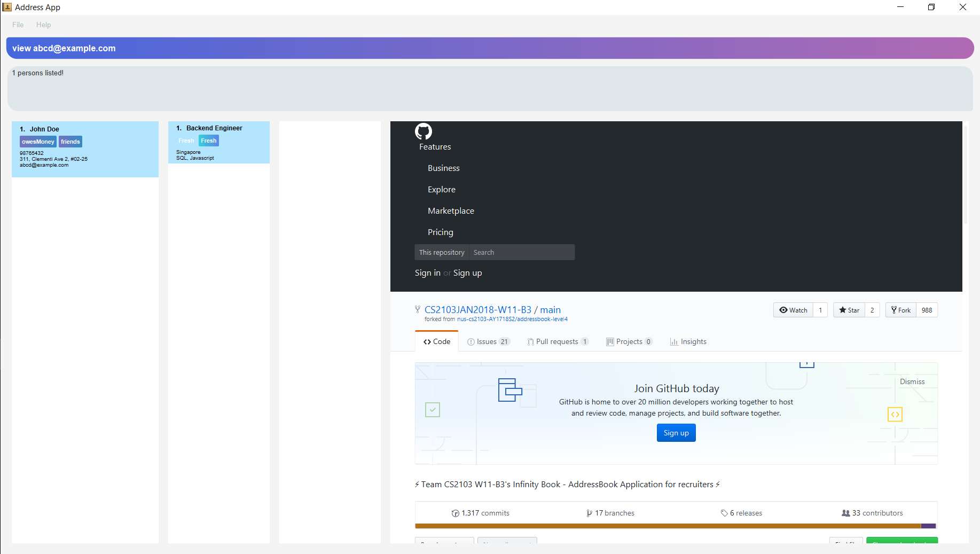Click the releases tag icon

point(724,513)
